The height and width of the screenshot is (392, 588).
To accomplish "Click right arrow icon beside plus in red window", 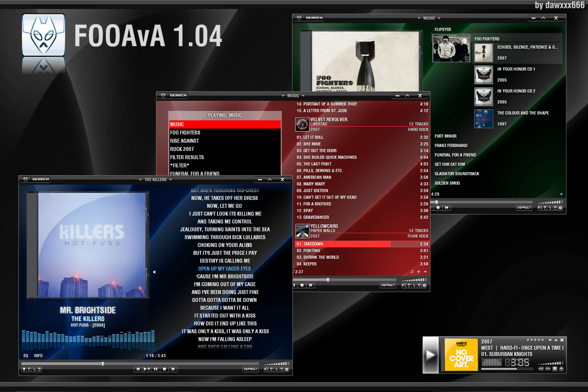I will [425, 272].
